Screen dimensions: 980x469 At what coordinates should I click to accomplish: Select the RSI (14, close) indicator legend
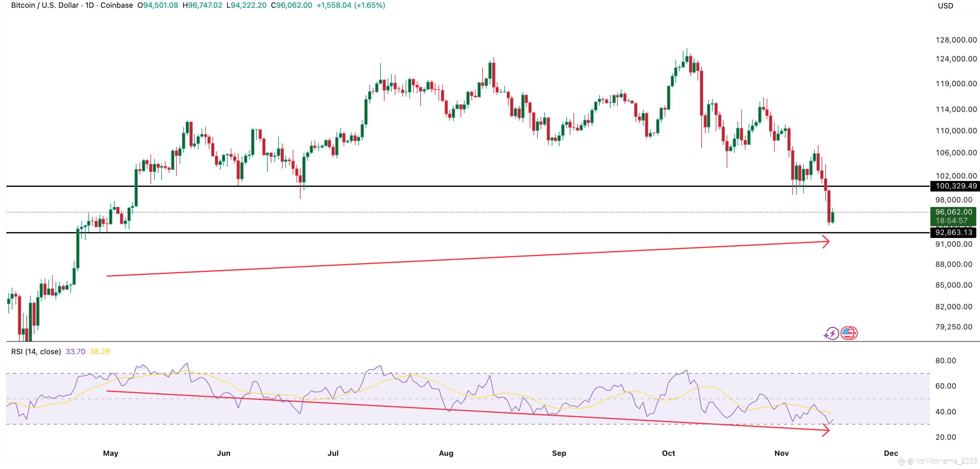[36, 352]
